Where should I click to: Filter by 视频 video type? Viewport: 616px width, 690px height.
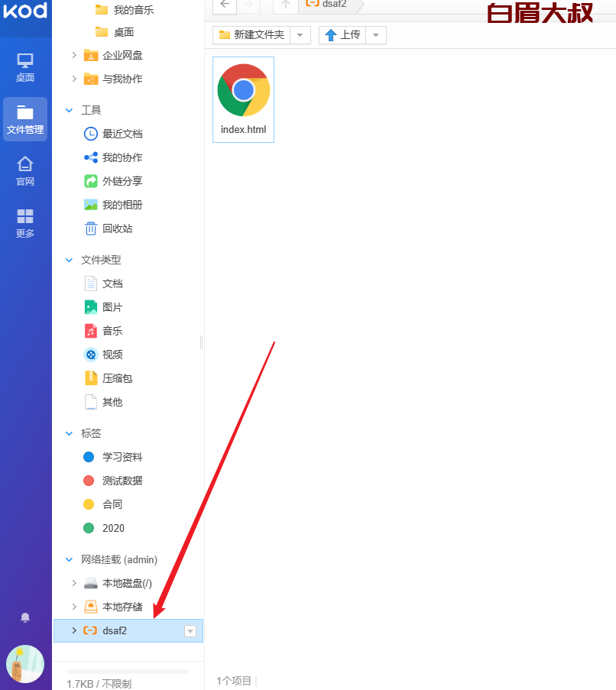[x=112, y=355]
